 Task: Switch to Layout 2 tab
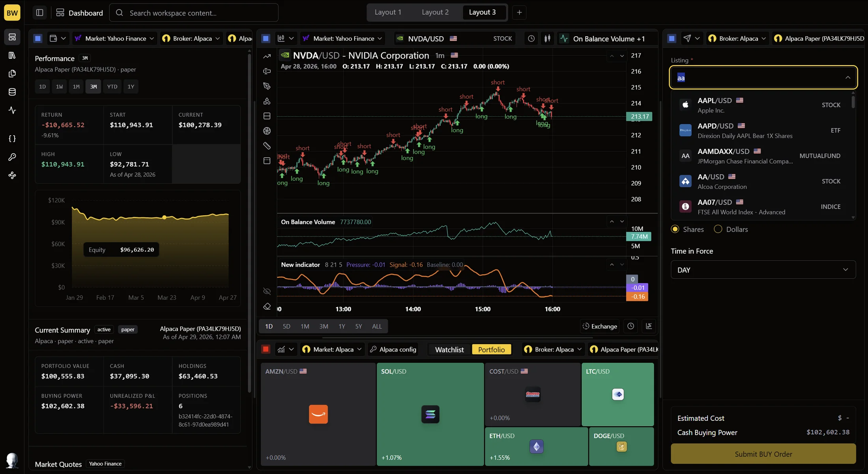coord(435,12)
